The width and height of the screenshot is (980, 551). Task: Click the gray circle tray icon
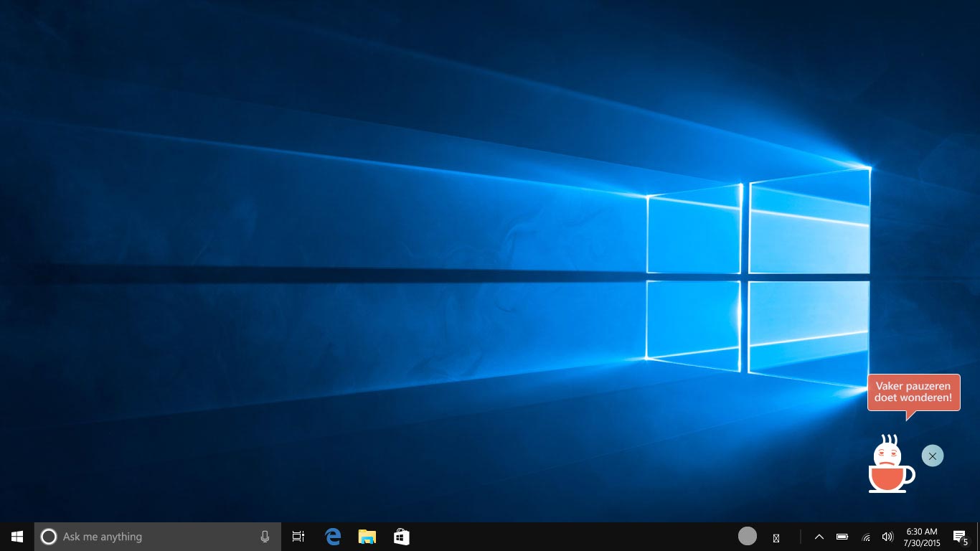[748, 536]
